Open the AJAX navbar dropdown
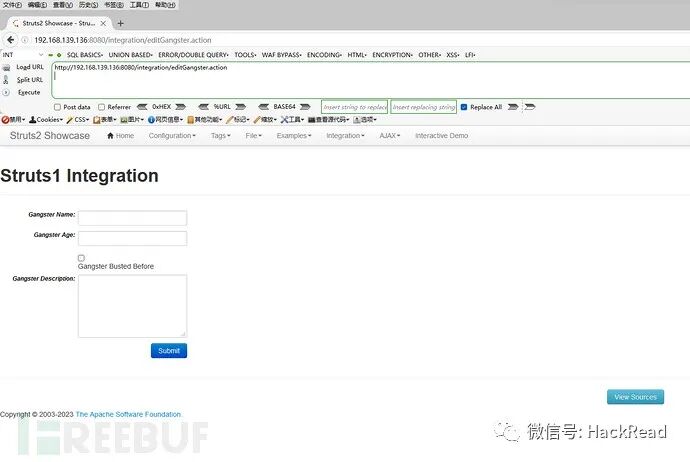 [390, 136]
